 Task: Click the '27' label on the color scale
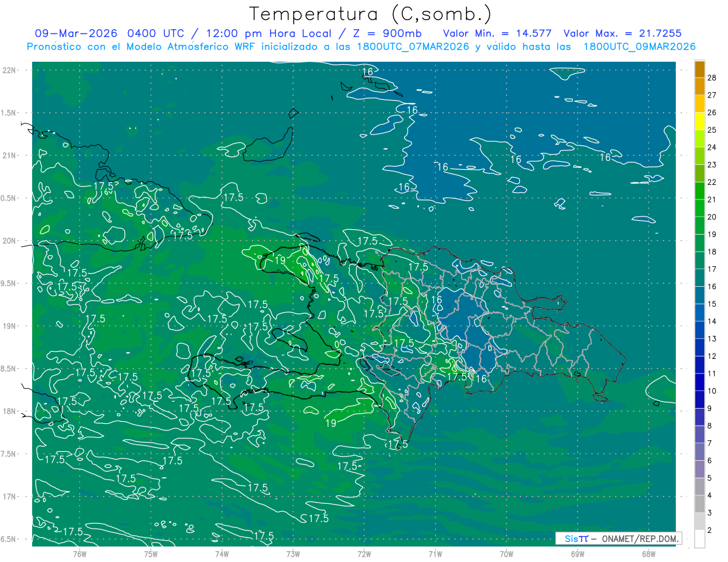(x=712, y=95)
